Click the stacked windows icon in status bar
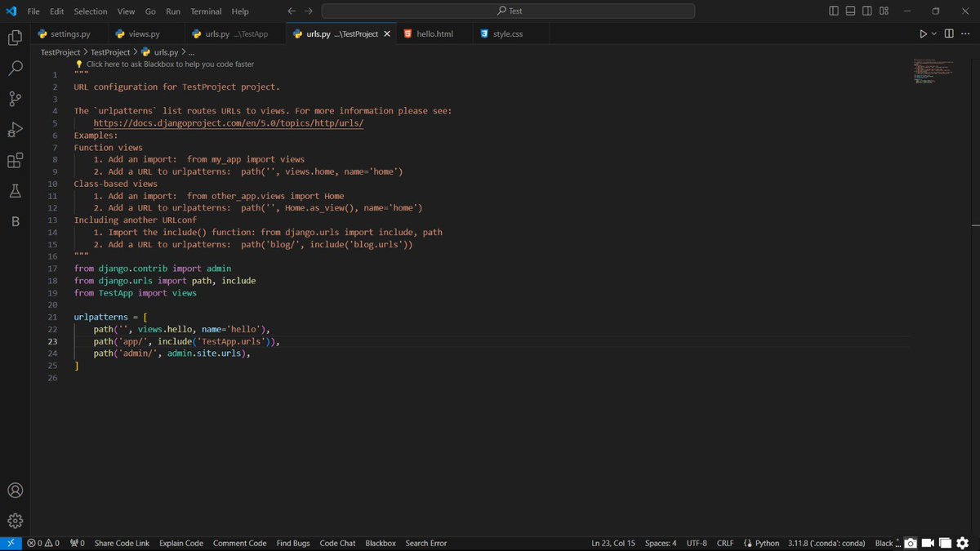 click(945, 543)
